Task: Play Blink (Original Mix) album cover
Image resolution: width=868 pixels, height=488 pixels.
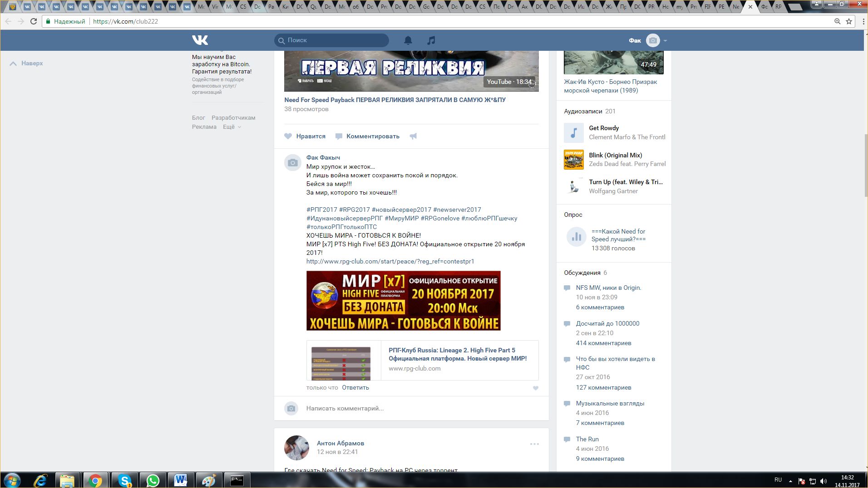Action: click(574, 160)
